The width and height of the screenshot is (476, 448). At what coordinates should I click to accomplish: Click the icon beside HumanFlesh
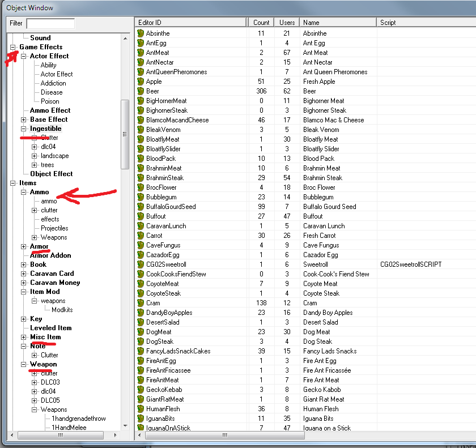(x=140, y=408)
